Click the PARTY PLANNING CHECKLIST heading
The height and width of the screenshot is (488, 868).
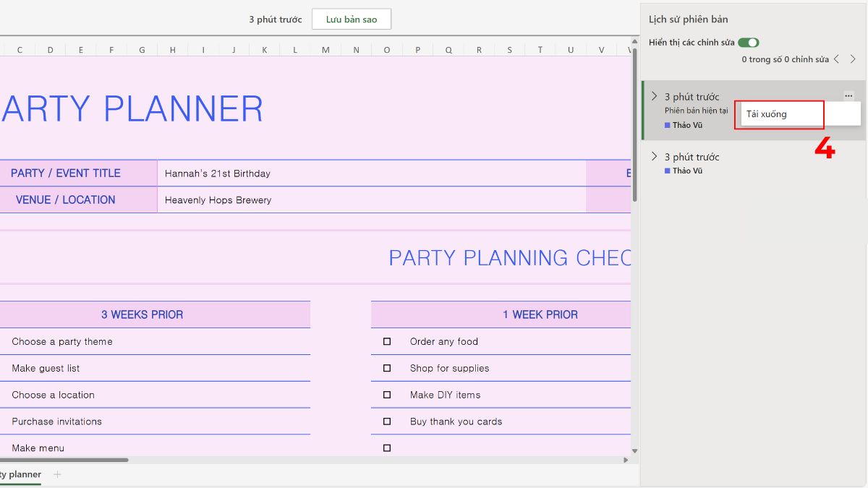[510, 257]
